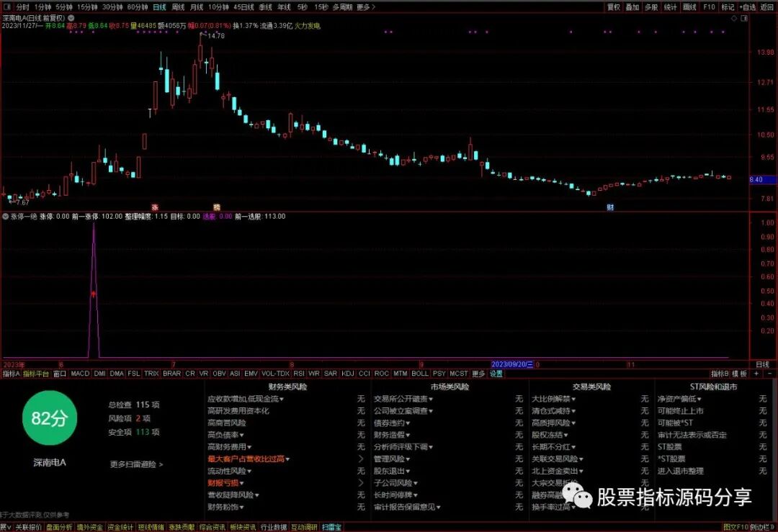
Task: Toggle the BRAR indicator
Action: (171, 374)
